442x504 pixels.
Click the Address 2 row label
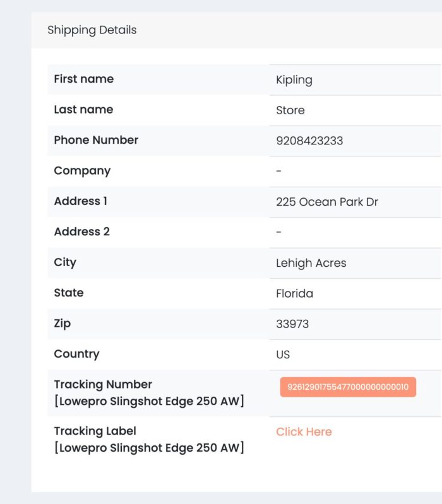tap(82, 231)
